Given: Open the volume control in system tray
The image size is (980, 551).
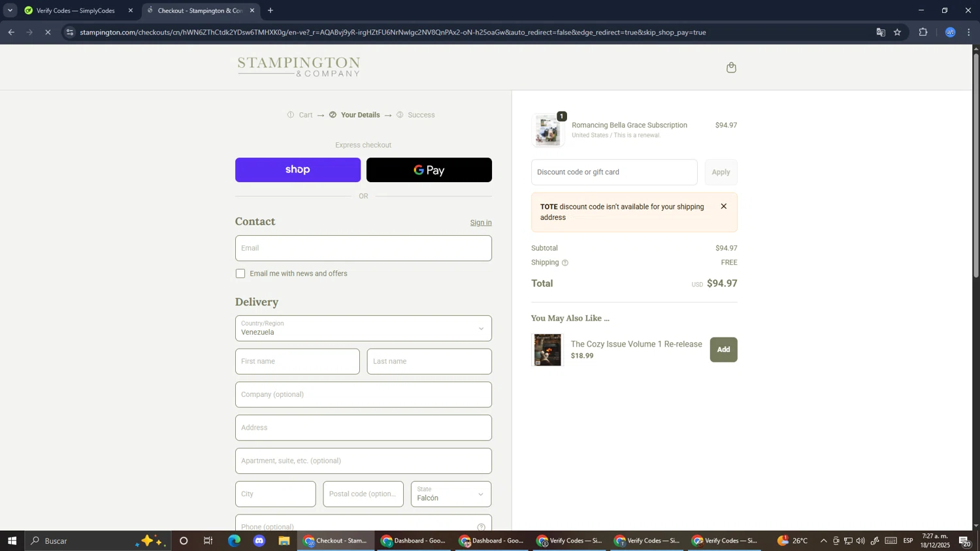Looking at the screenshot, I should (860, 541).
